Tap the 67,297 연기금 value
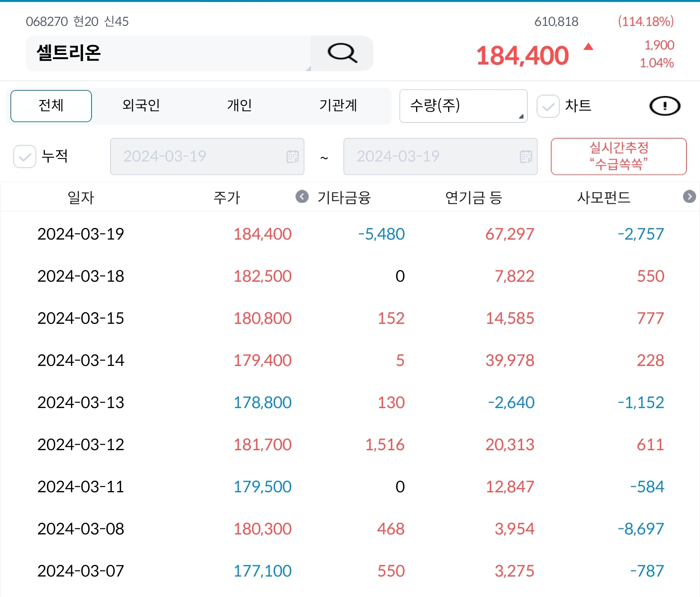Image resolution: width=700 pixels, height=597 pixels. click(x=510, y=234)
